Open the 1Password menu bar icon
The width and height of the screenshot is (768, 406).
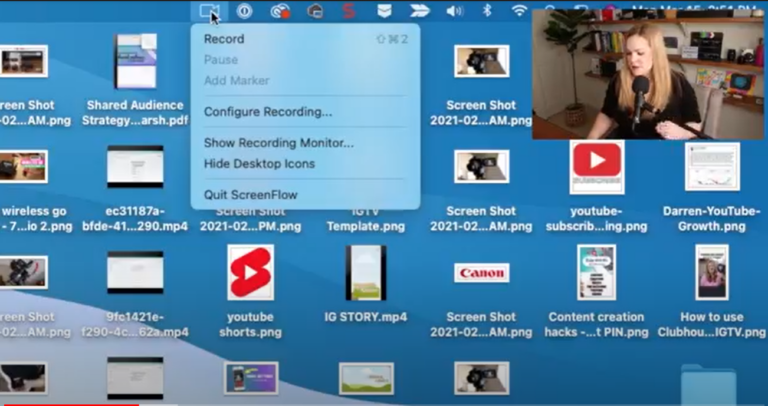click(x=244, y=11)
